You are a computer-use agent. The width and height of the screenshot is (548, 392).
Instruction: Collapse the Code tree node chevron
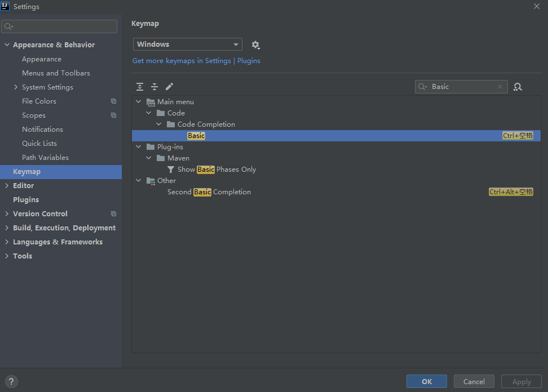[x=149, y=113]
